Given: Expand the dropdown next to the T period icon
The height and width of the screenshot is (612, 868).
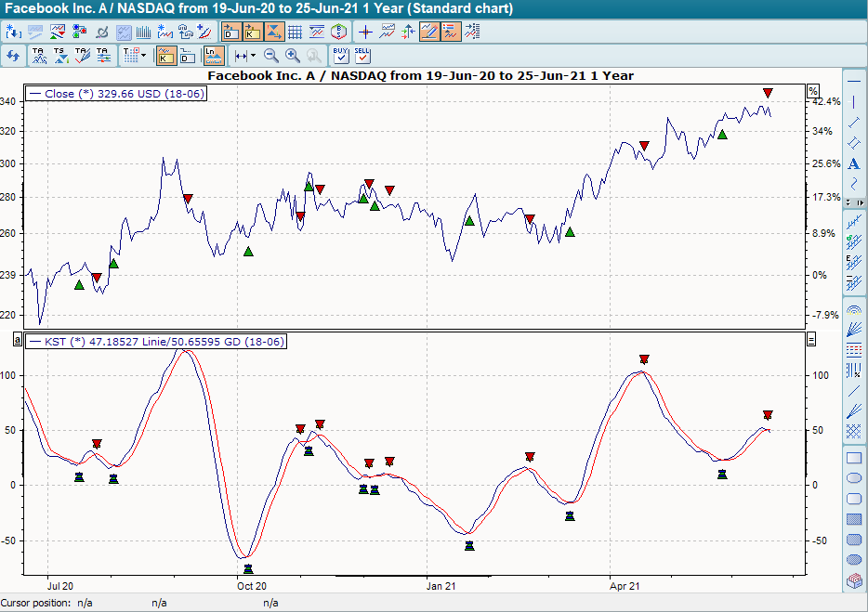Looking at the screenshot, I should 141,55.
